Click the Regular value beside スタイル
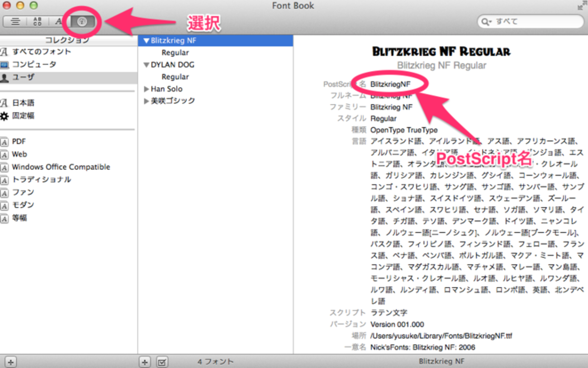 (x=383, y=118)
